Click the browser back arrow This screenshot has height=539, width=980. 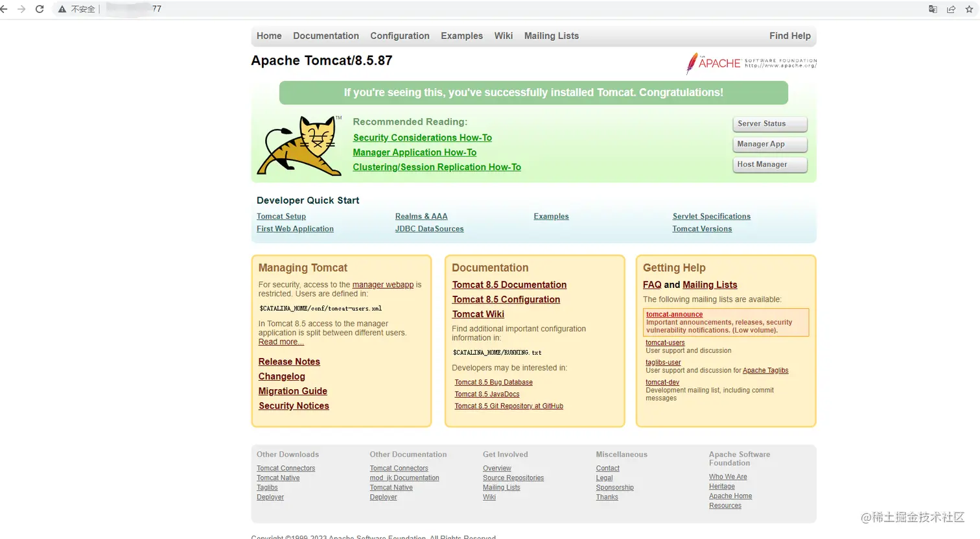pyautogui.click(x=4, y=9)
